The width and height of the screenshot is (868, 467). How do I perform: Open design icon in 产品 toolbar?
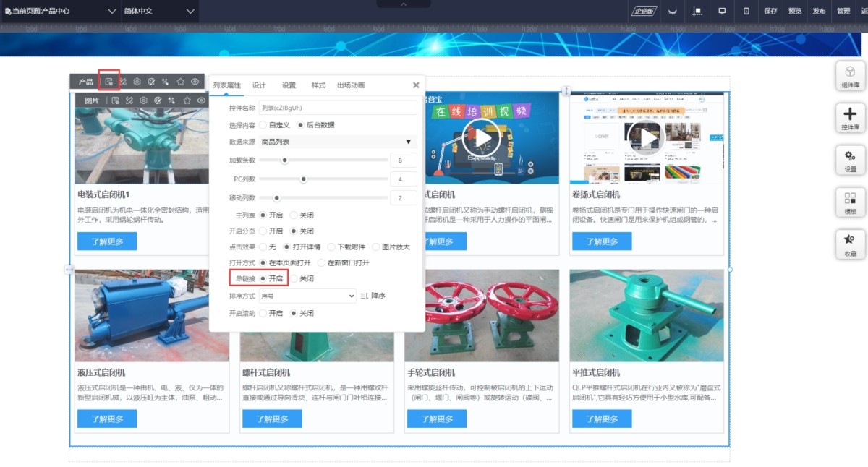coord(123,82)
